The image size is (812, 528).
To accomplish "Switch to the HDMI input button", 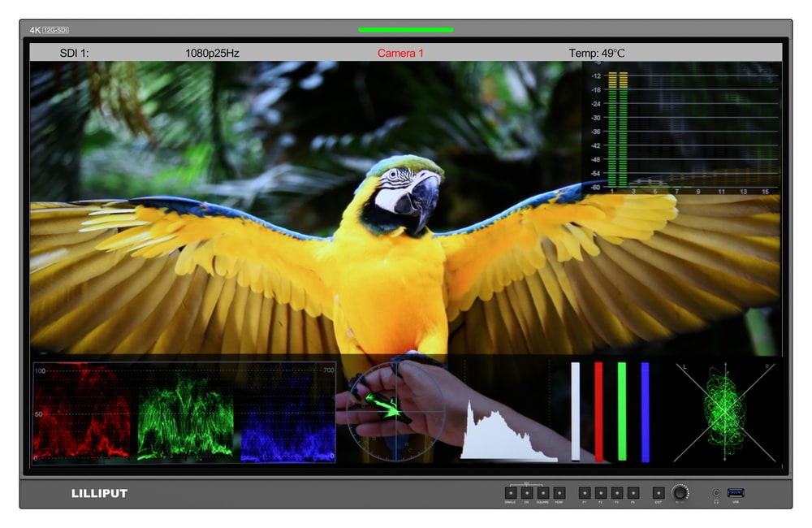I will coord(559,493).
